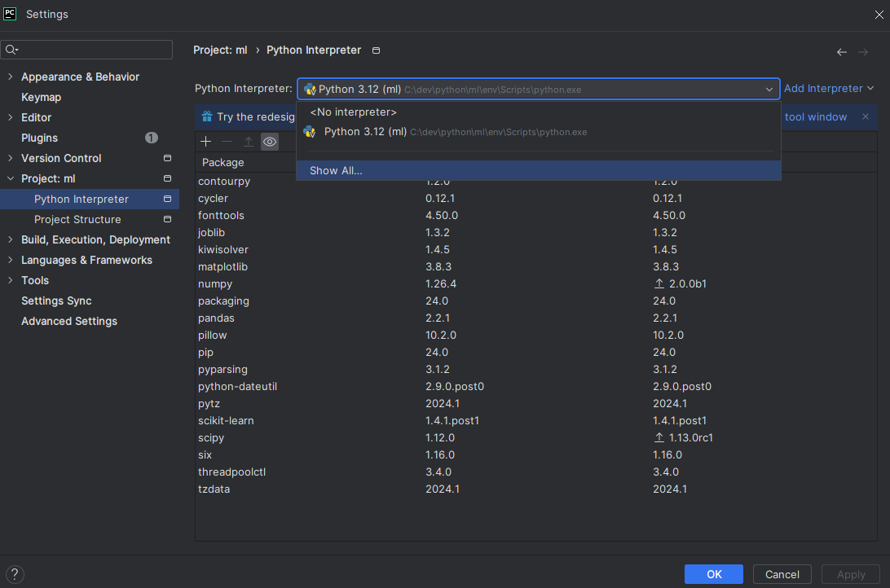Focus the settings search field
Viewport: 890px width, 588px height.
(x=86, y=50)
